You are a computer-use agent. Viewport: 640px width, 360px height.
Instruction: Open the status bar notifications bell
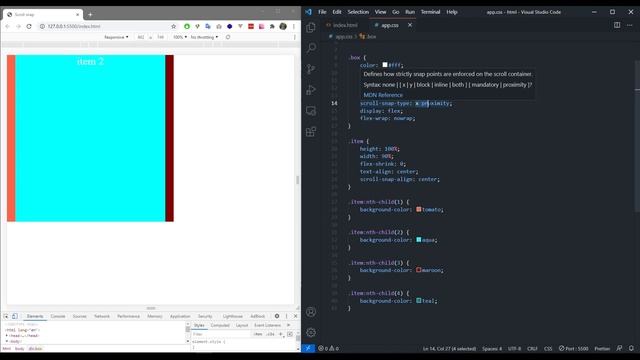[631, 348]
